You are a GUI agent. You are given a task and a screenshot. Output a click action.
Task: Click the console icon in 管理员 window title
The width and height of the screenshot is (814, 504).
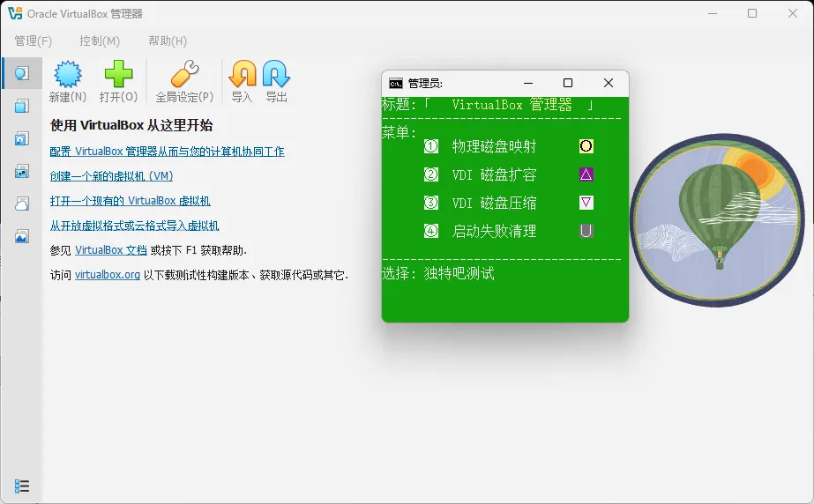pos(396,84)
